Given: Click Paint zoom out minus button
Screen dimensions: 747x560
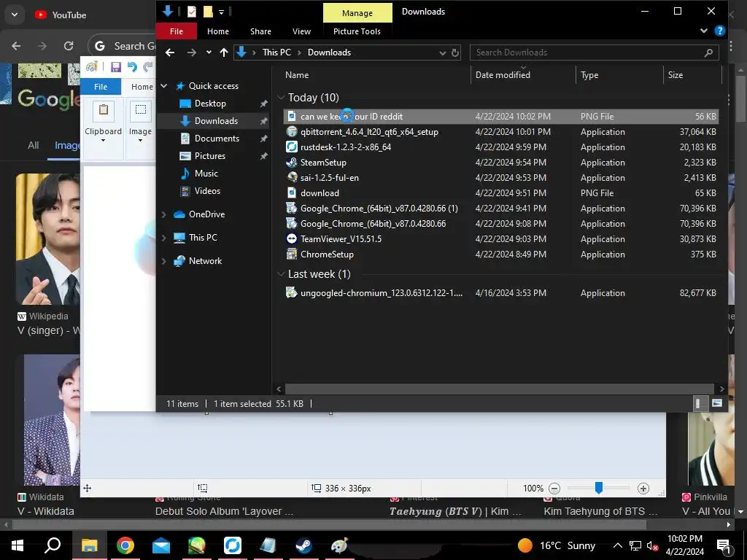Looking at the screenshot, I should [554, 488].
